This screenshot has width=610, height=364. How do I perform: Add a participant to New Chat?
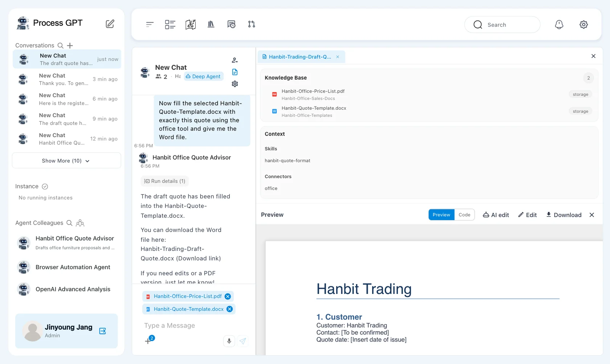click(235, 60)
